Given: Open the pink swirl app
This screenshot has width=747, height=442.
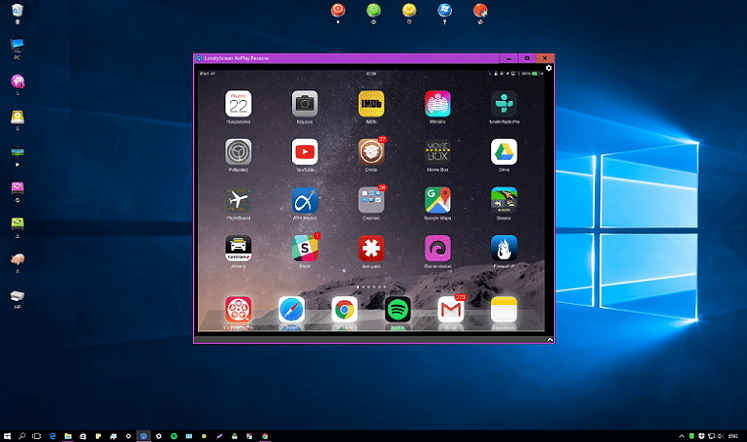Looking at the screenshot, I should point(438,248).
